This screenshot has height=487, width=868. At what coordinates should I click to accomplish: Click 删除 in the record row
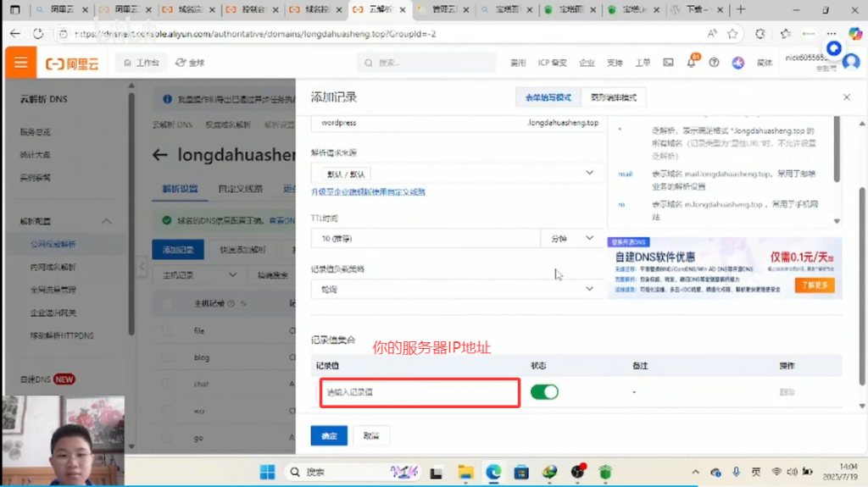click(x=787, y=392)
